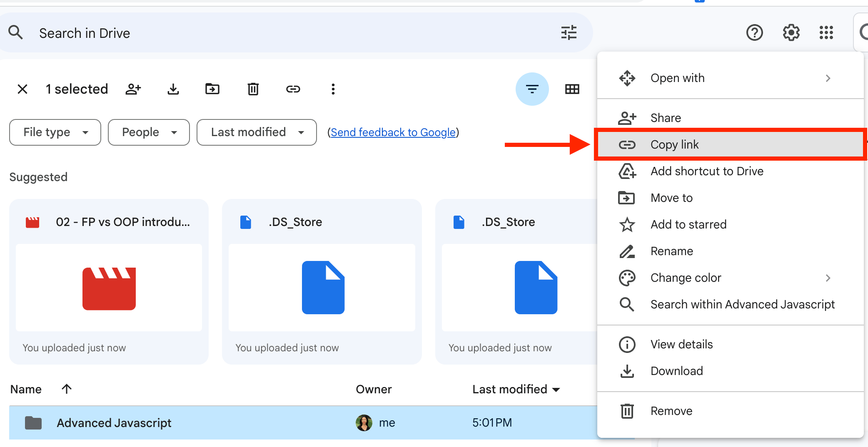
Task: Move the selected item using toolbar icon
Action: [x=212, y=89]
